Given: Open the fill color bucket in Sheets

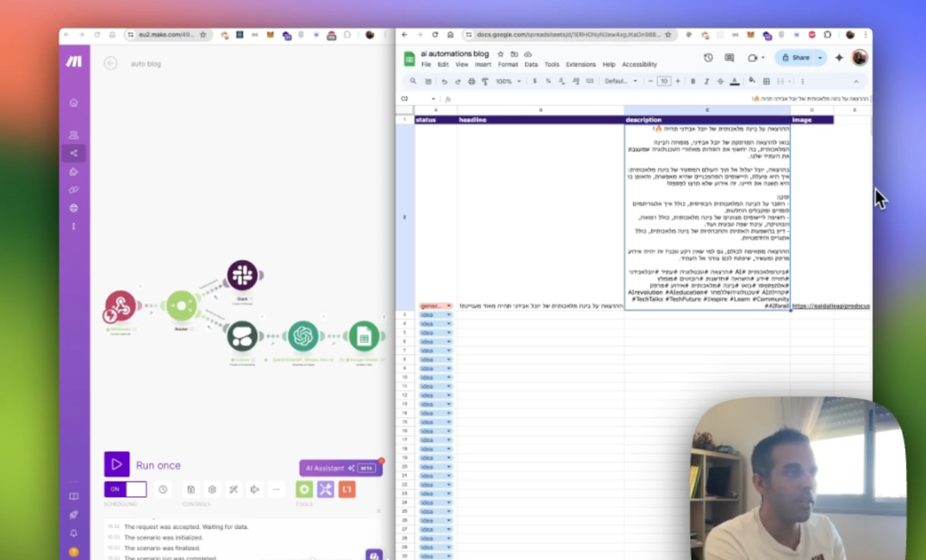Looking at the screenshot, I should pyautogui.click(x=752, y=81).
